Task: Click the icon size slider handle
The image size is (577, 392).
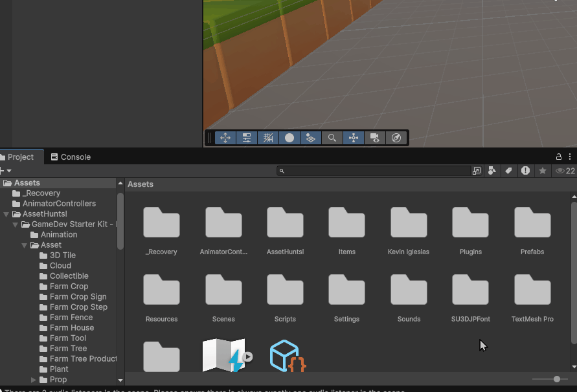Action: tap(557, 379)
